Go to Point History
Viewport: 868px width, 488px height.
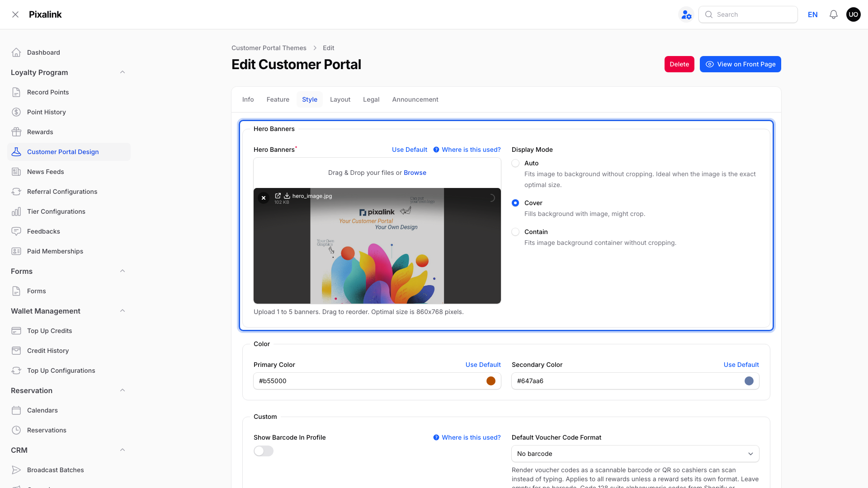click(69, 112)
